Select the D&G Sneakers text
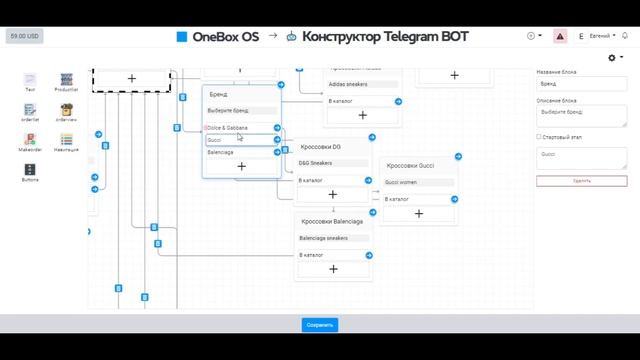 pyautogui.click(x=315, y=163)
